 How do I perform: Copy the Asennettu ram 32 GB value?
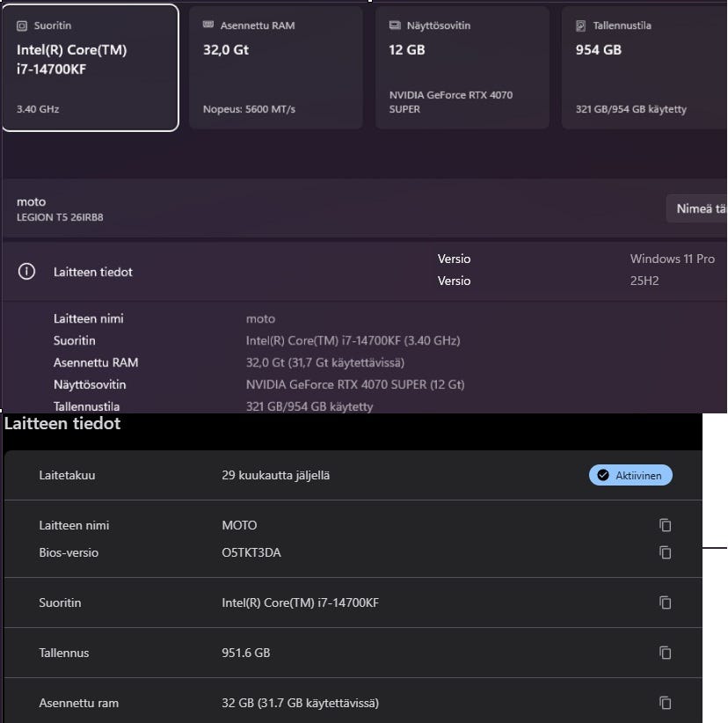point(666,703)
